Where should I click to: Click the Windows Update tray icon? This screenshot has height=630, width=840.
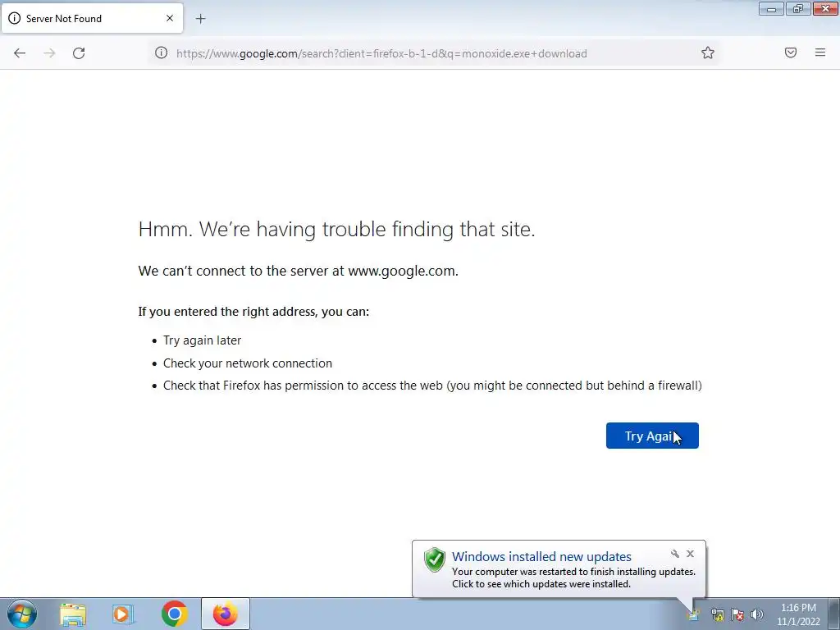693,614
